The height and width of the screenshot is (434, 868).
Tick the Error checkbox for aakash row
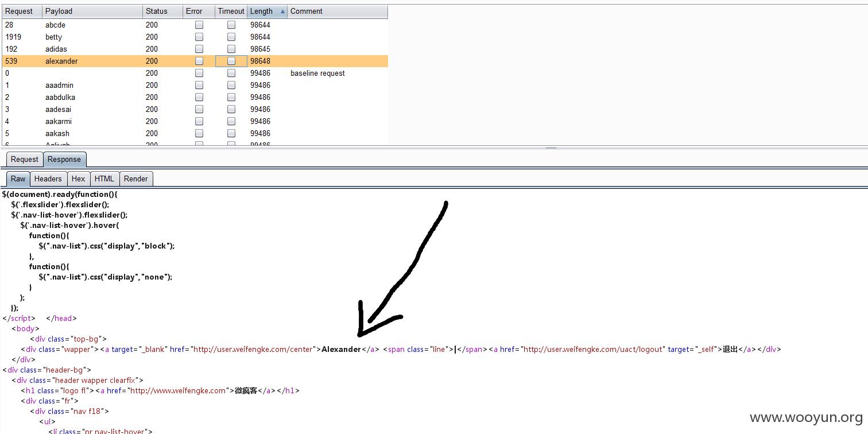[199, 133]
